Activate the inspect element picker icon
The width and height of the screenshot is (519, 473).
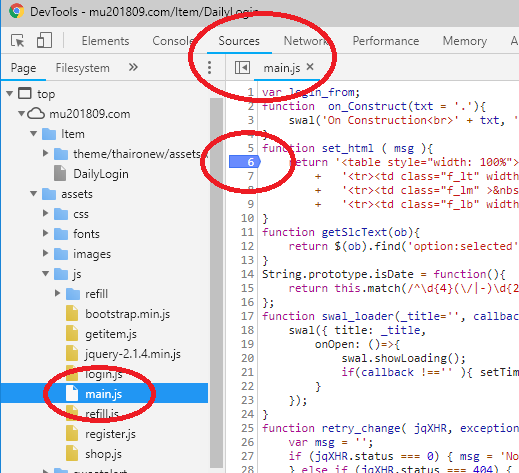[17, 41]
